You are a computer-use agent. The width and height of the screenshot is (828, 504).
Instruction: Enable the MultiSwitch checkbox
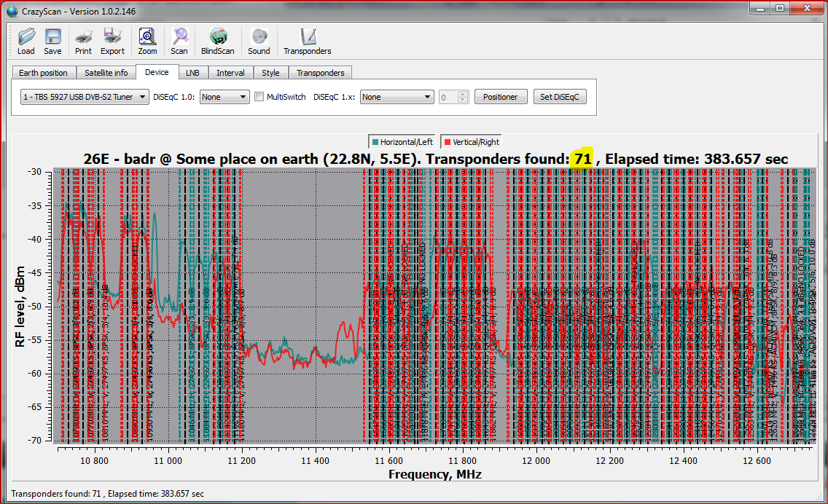click(259, 97)
